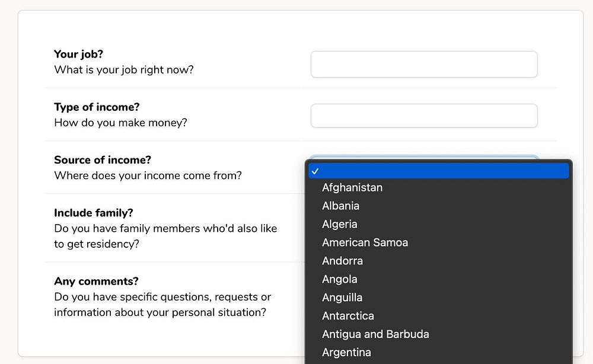
Task: Select Antarctica from the dropdown
Action: 348,316
